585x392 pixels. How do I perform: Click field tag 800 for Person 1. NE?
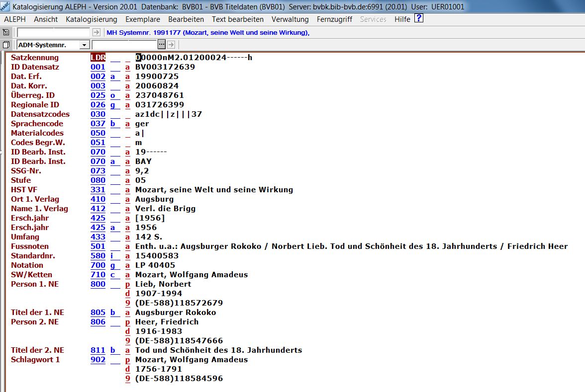coord(98,284)
